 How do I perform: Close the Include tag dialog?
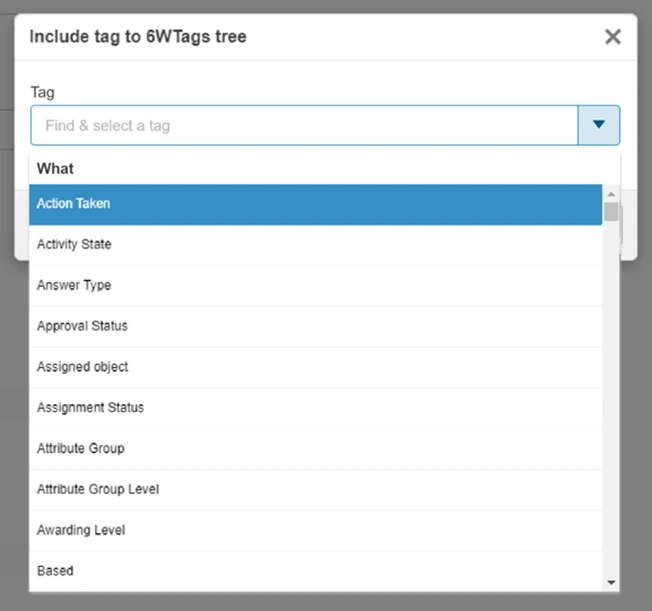point(613,37)
